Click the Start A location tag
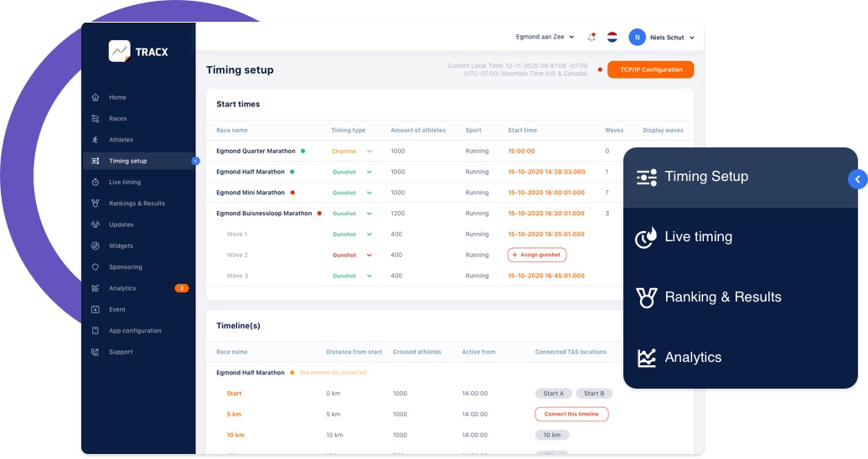Screen dimensions: 868x459 click(553, 394)
